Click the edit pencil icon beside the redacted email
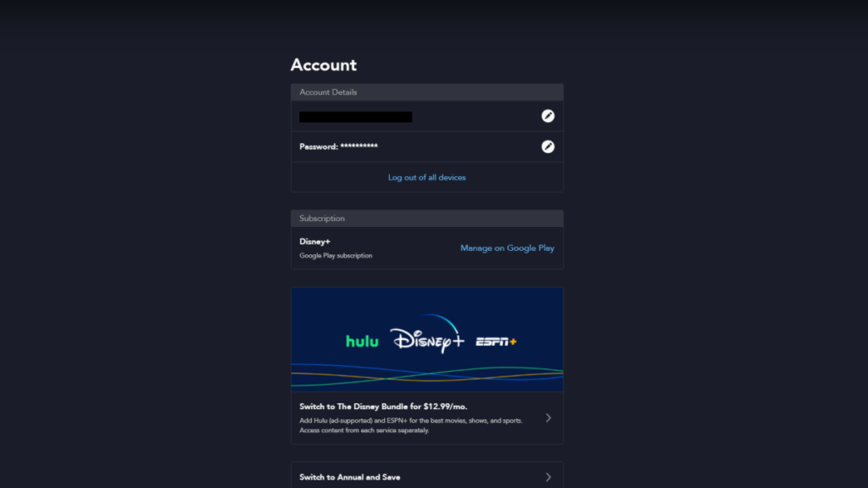Image resolution: width=868 pixels, height=488 pixels. 548,115
